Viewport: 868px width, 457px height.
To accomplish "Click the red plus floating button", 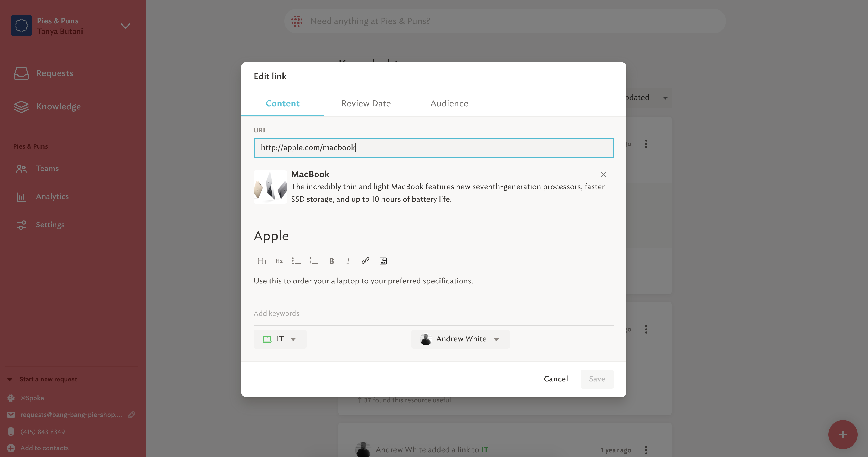I will 843,435.
